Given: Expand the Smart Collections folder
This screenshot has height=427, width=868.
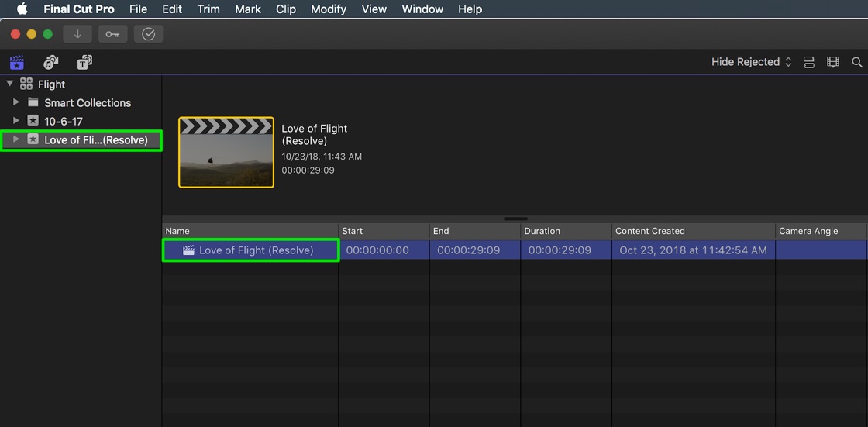Looking at the screenshot, I should (x=16, y=102).
